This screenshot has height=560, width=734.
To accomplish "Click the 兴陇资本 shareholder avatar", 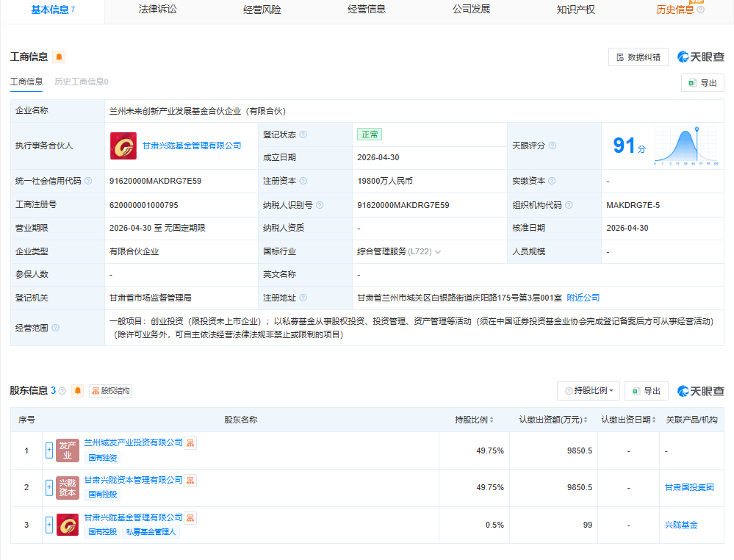I will (68, 488).
